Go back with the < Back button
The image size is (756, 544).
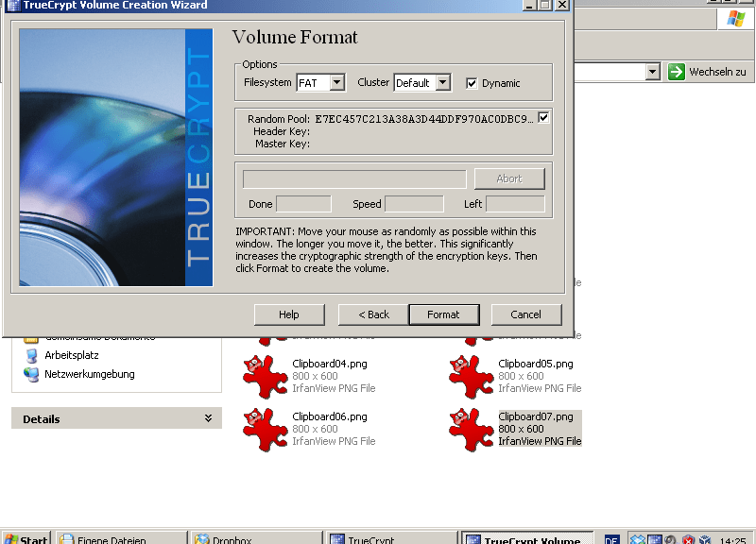[x=373, y=314]
